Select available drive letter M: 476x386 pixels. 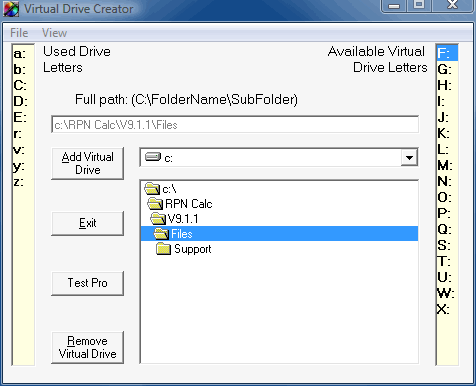[x=445, y=165]
